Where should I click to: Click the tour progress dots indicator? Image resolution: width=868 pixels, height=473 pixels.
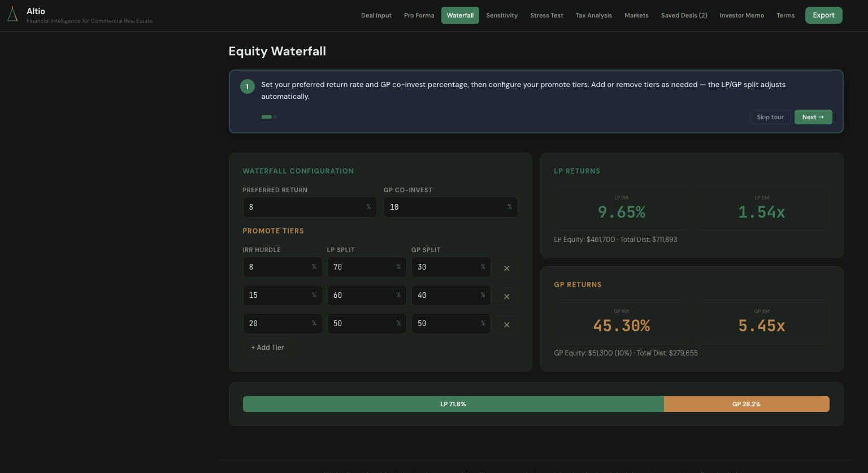(x=269, y=117)
